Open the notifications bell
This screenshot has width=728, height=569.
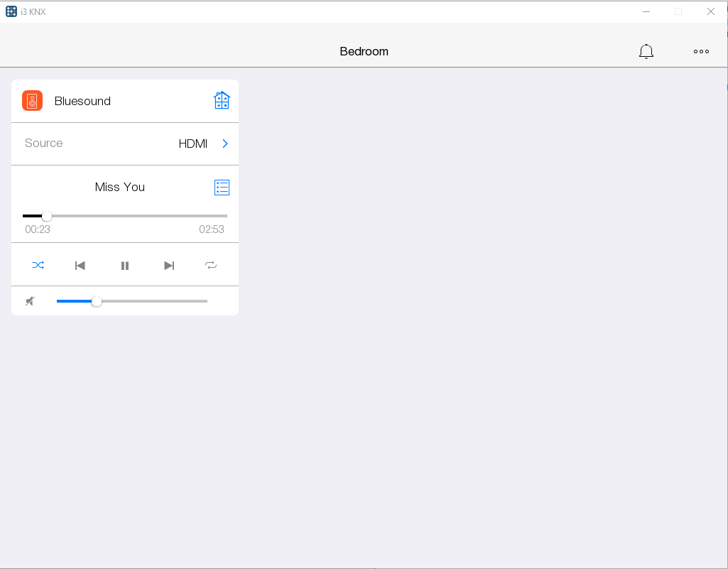[x=646, y=51]
